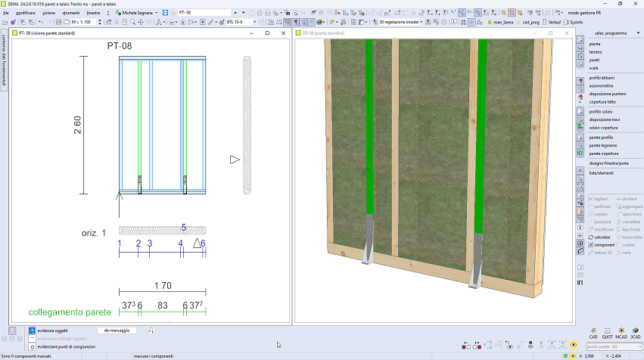The height and width of the screenshot is (360, 644).
Task: Click the parete legname button
Action: [603, 145]
